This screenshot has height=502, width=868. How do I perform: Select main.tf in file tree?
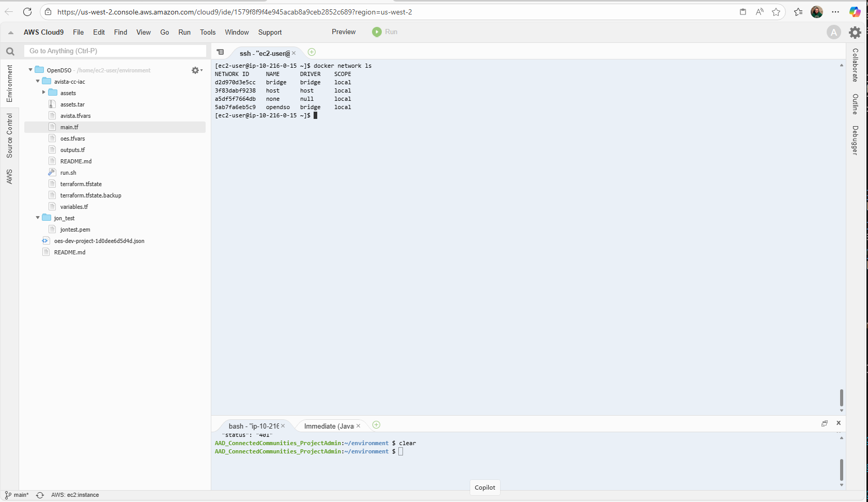click(115, 127)
